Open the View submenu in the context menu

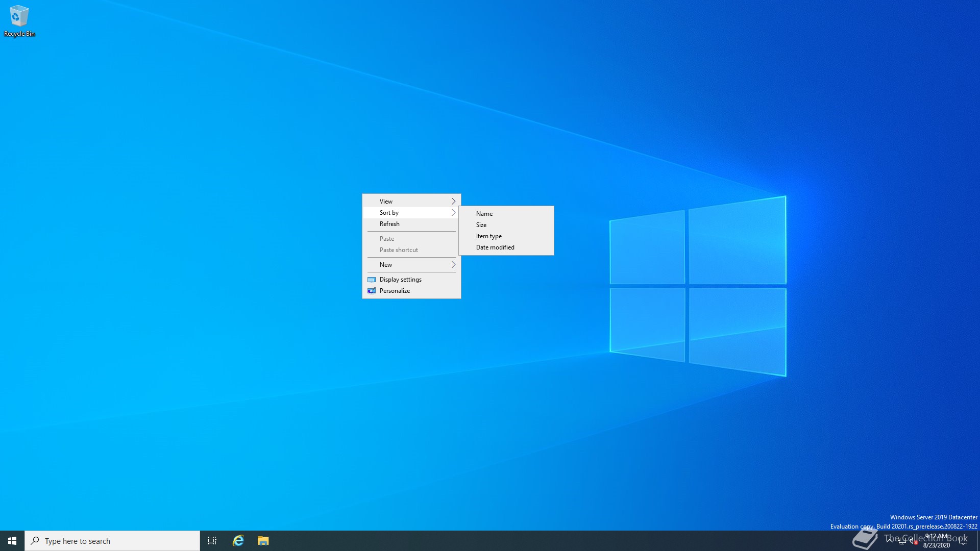tap(411, 202)
